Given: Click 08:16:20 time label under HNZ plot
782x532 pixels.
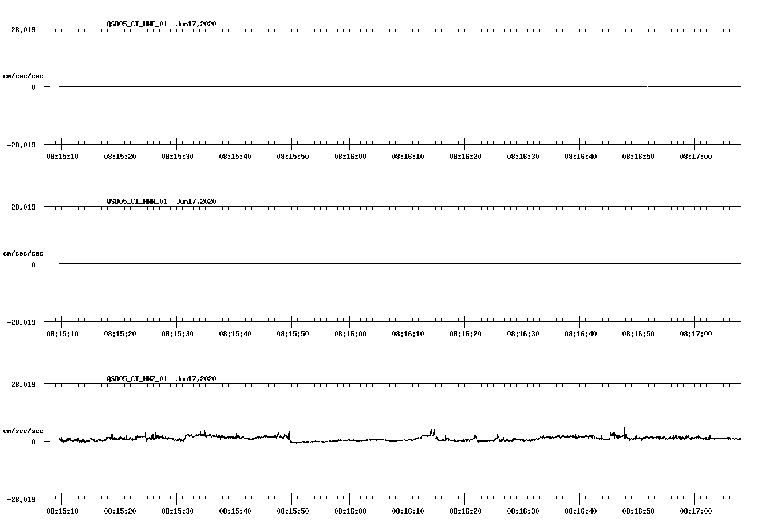Looking at the screenshot, I should 465,511.
